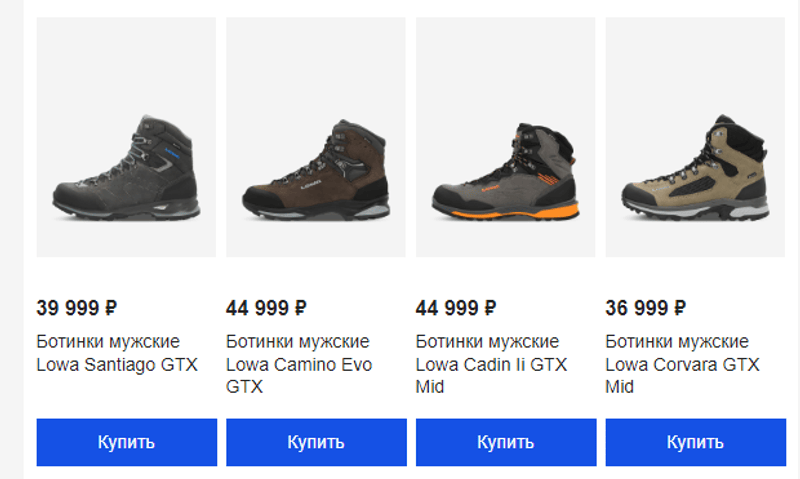Click the Купить button under Lowa Santiago GTX

(x=126, y=442)
